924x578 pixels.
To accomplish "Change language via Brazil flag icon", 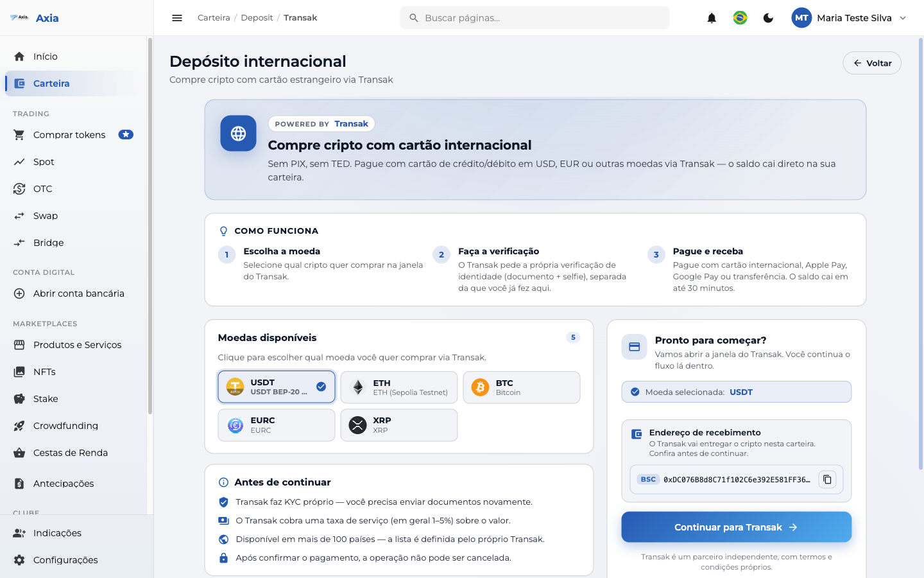I will click(740, 18).
